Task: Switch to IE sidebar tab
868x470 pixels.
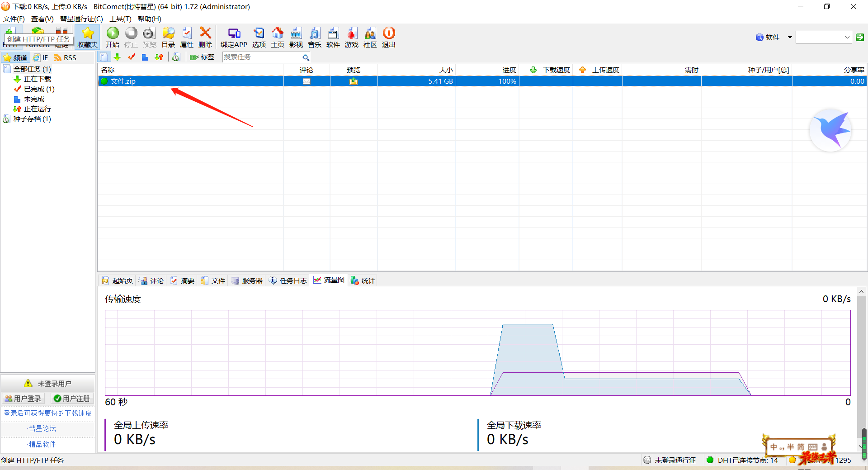Action: pos(40,57)
